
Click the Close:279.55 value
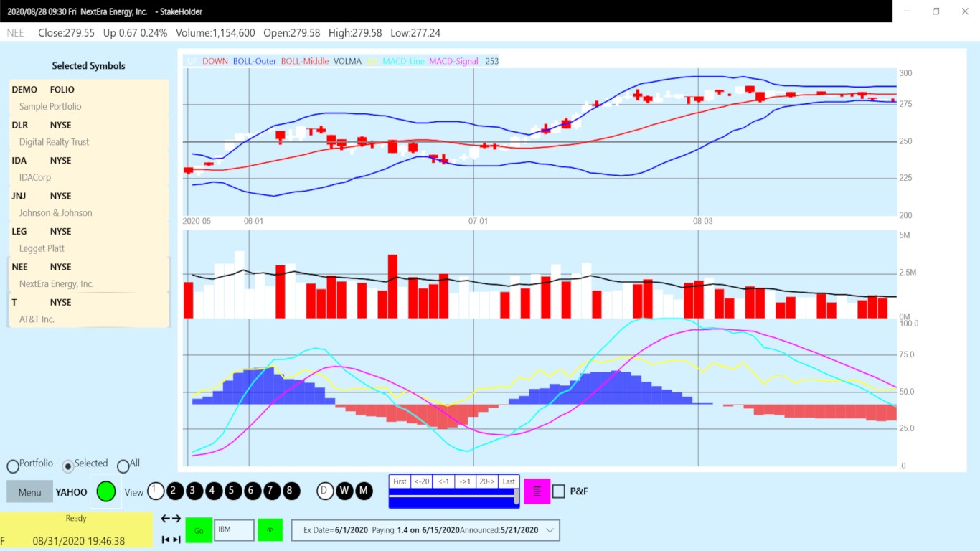[66, 33]
